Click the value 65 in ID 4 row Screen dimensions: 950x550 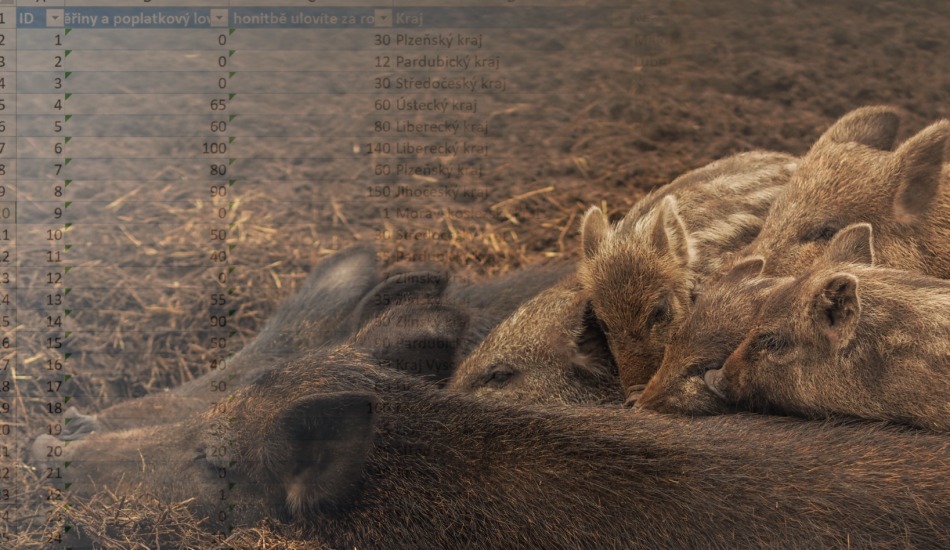[x=218, y=105]
